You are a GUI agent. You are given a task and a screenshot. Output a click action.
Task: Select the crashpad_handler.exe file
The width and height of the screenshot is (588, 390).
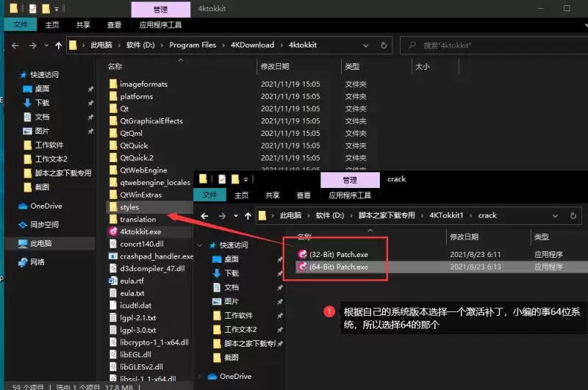tap(156, 256)
